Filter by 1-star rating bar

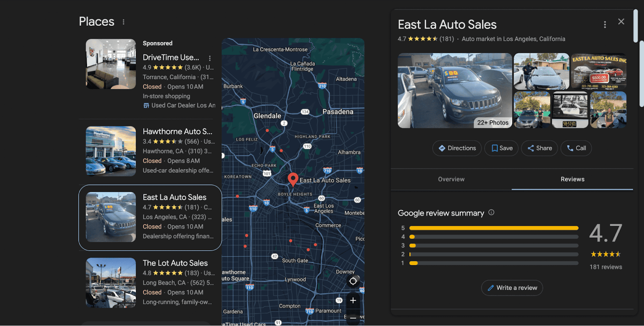pyautogui.click(x=494, y=263)
